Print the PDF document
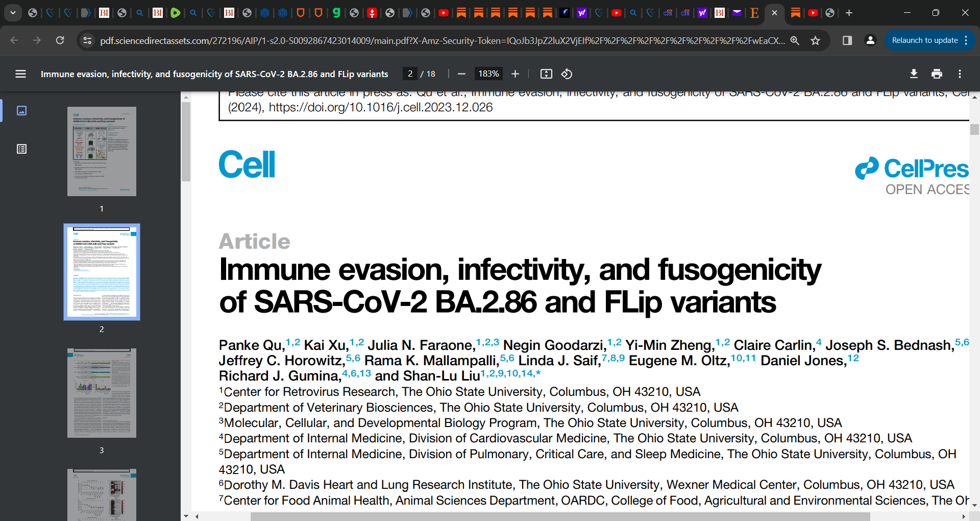The height and width of the screenshot is (521, 980). 937,74
